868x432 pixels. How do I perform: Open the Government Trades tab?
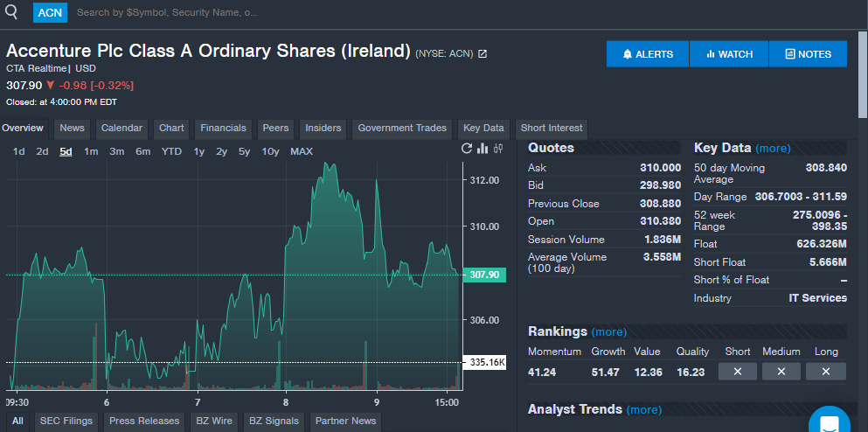click(x=402, y=128)
